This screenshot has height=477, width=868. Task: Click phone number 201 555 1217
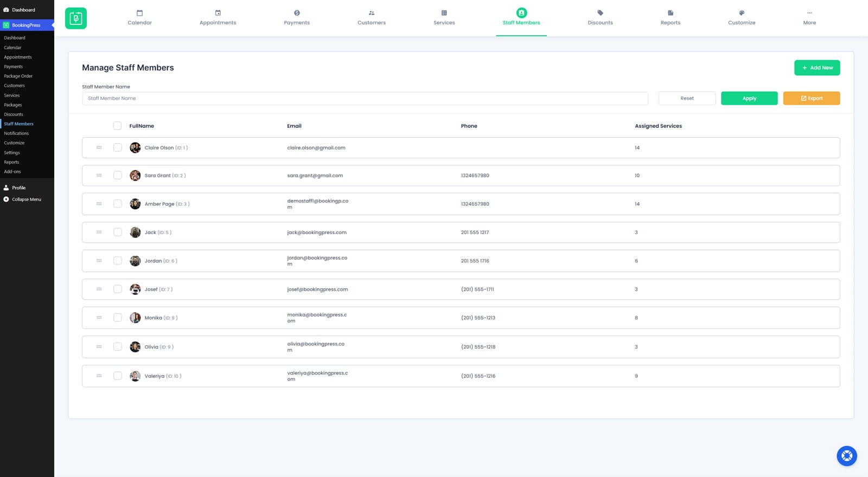[475, 233]
